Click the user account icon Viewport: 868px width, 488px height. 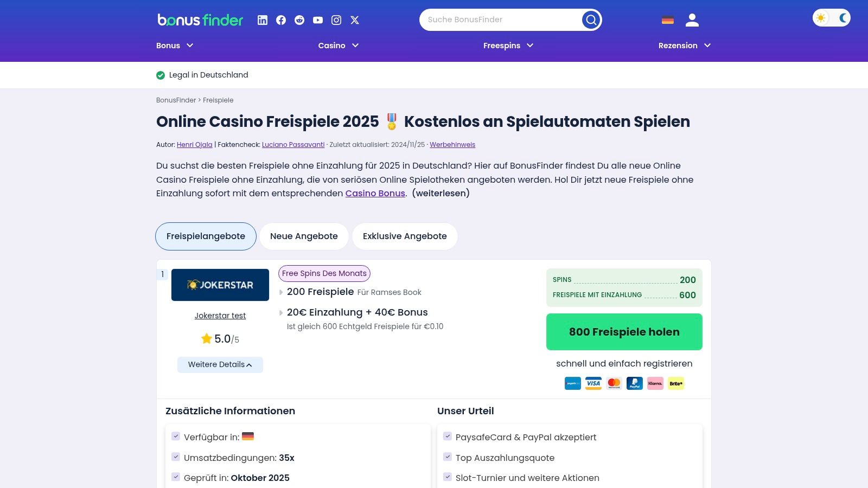point(692,20)
